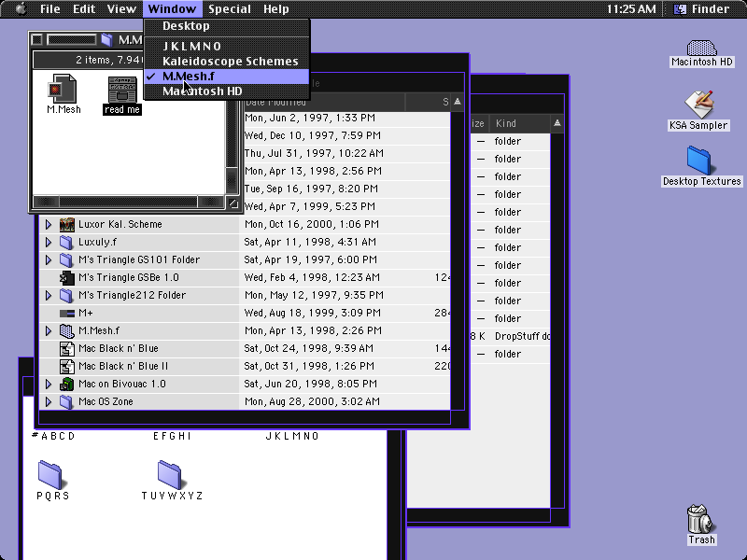Click Luxuly.f folder icon
The width and height of the screenshot is (747, 560).
click(66, 242)
